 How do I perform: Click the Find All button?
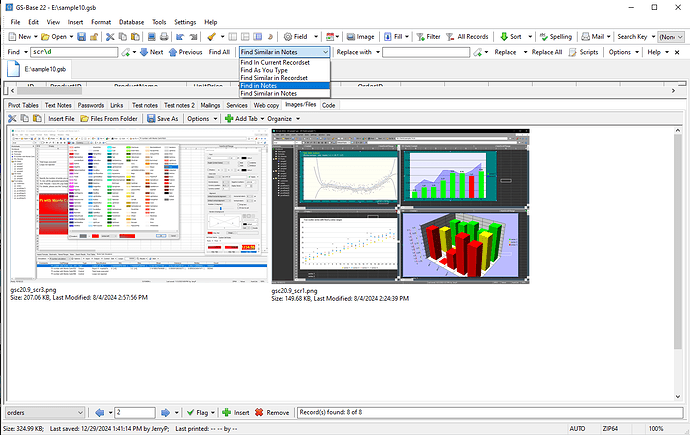[219, 52]
